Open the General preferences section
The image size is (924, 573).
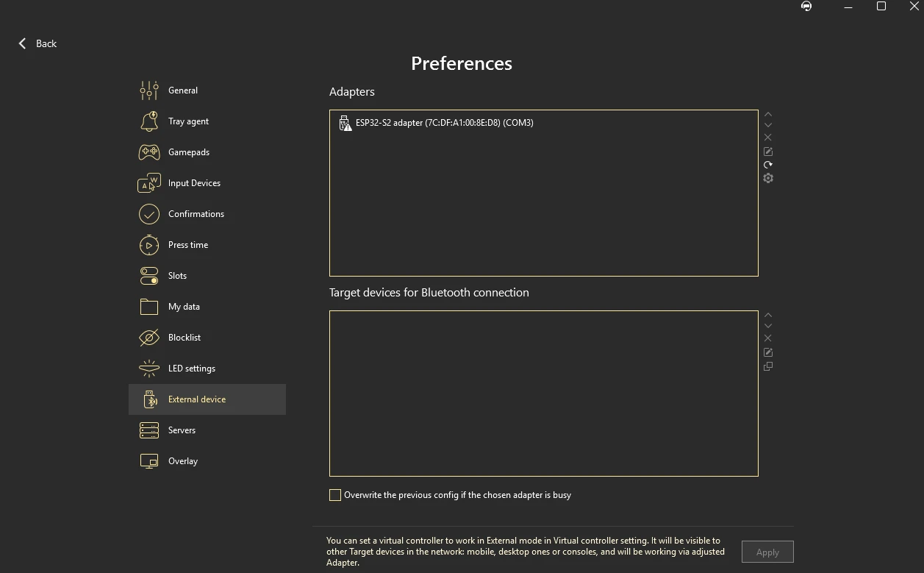[207, 90]
